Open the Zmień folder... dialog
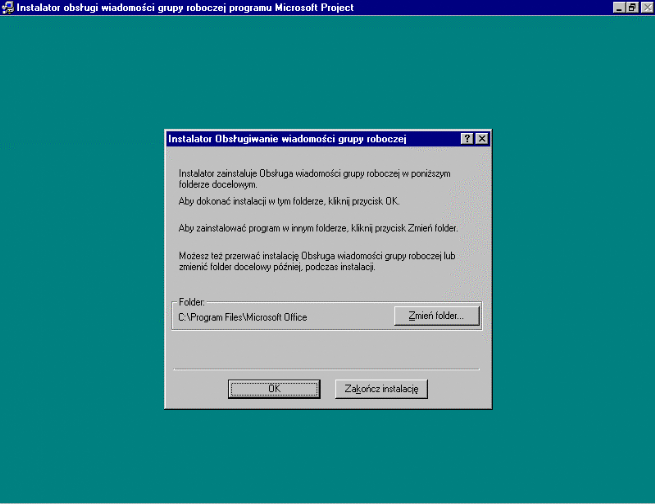 point(436,316)
